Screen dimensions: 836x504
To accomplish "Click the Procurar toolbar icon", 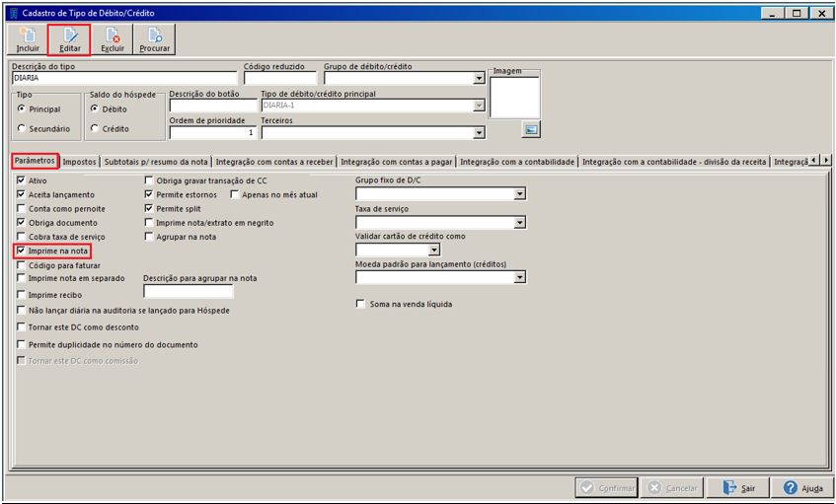I will pos(155,40).
